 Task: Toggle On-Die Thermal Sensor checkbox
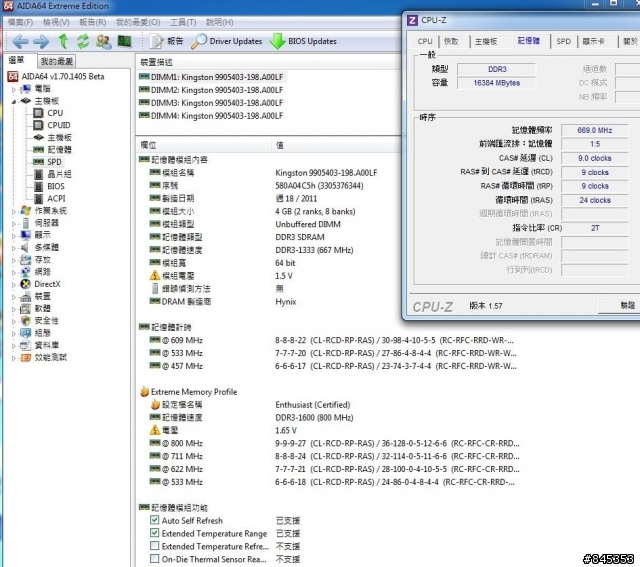[x=154, y=558]
